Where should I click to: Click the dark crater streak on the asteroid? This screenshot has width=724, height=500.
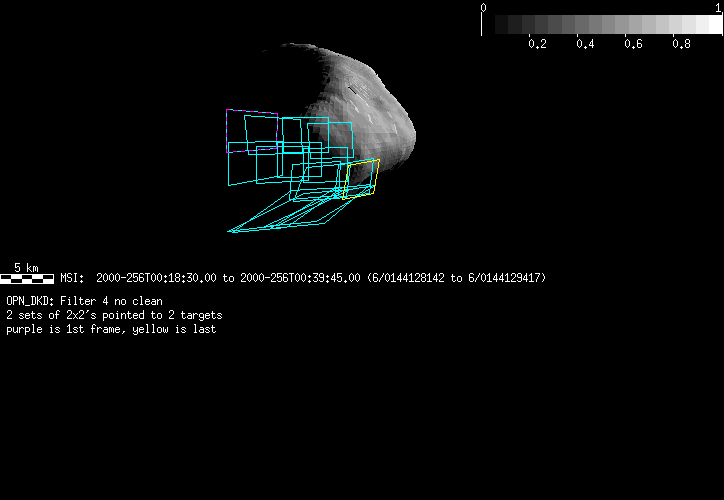(357, 94)
